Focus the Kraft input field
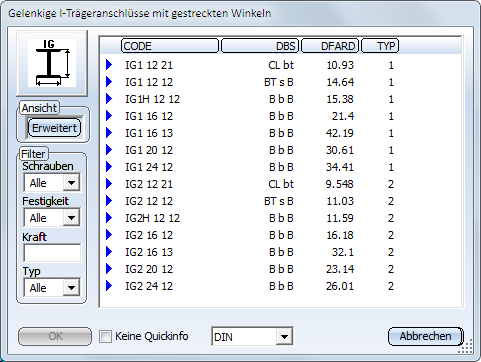 click(52, 253)
